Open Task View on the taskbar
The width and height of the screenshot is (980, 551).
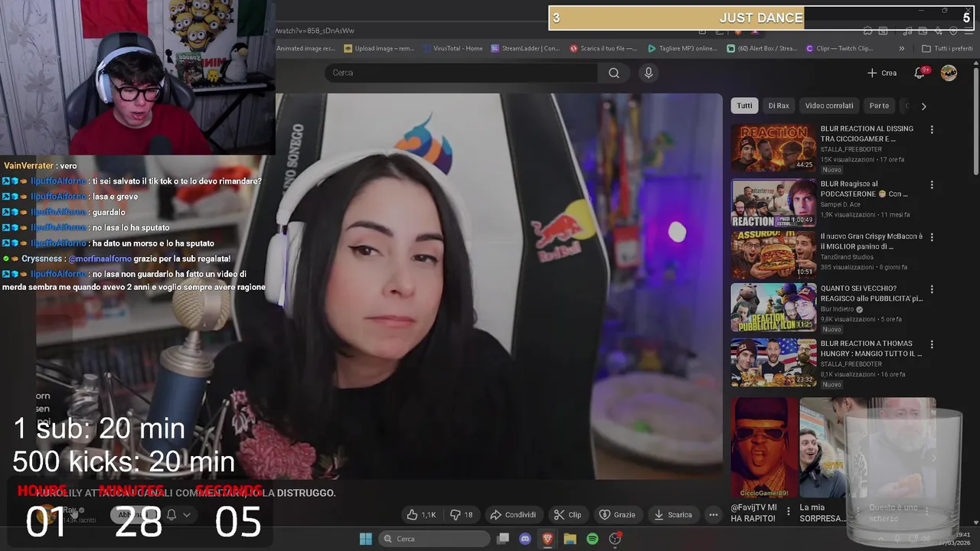[x=503, y=539]
